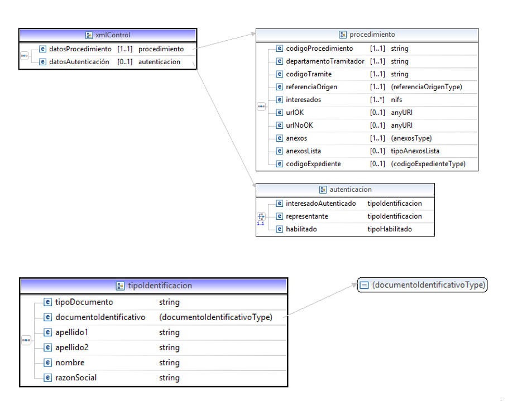Click the tipoIdentificacion complex type header icon
This screenshot has width=532, height=401.
coord(121,286)
